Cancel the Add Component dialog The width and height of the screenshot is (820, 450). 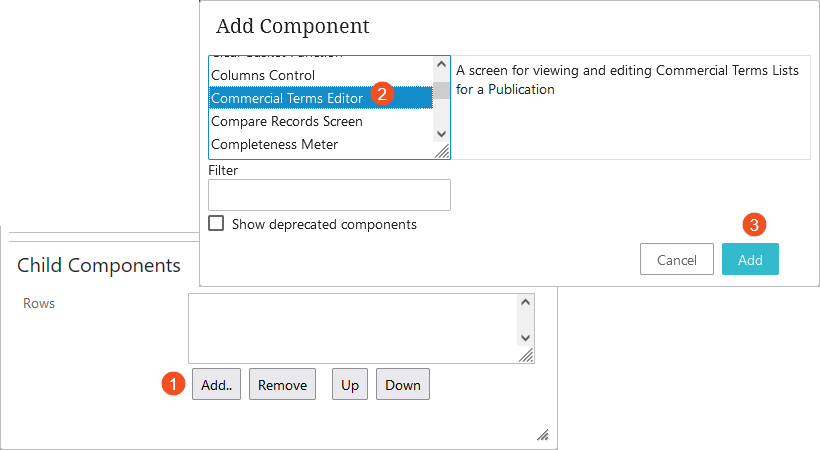pos(677,259)
